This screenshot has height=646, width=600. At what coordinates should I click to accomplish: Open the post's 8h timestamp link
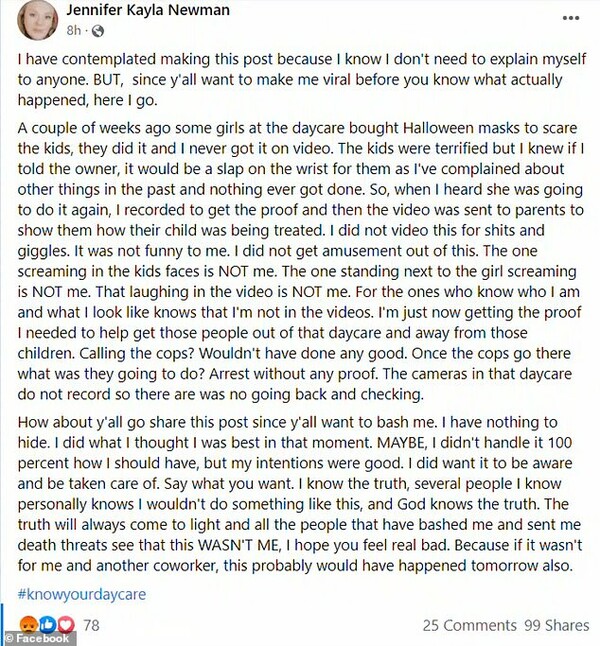click(74, 30)
